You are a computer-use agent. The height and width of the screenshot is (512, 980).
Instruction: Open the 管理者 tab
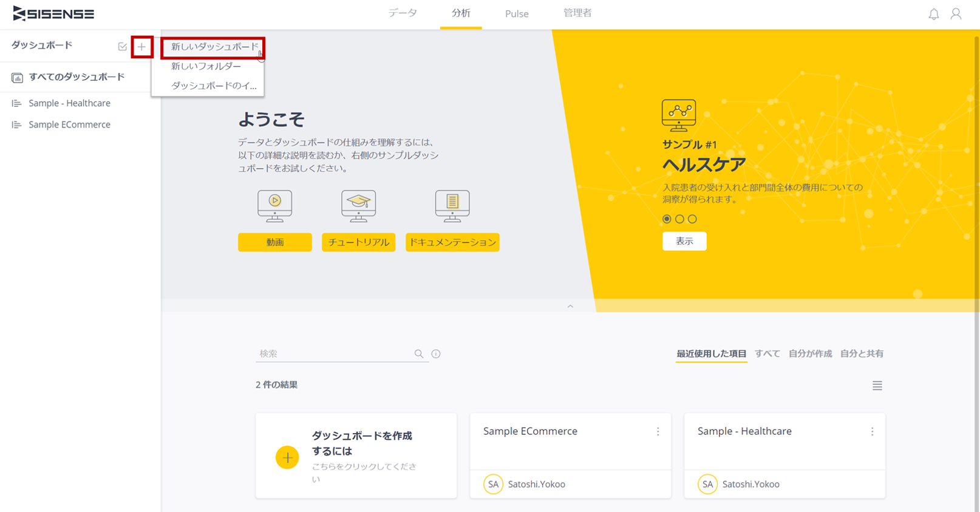[x=577, y=13]
